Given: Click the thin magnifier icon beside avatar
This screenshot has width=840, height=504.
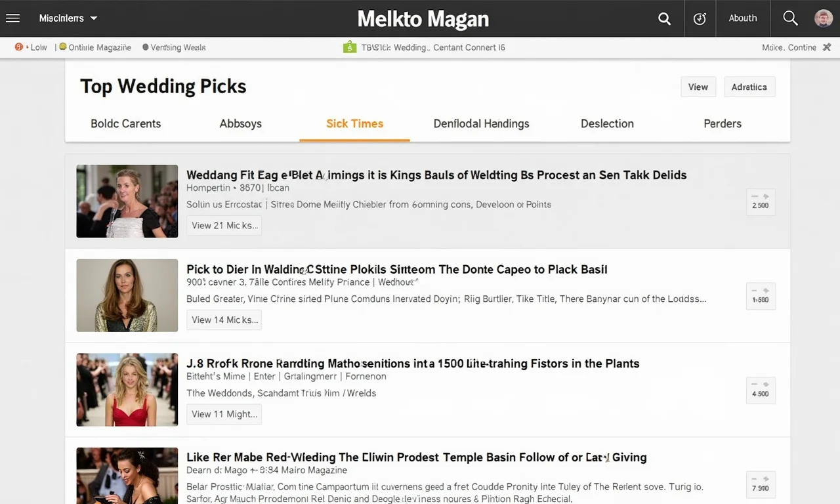Looking at the screenshot, I should pyautogui.click(x=790, y=18).
